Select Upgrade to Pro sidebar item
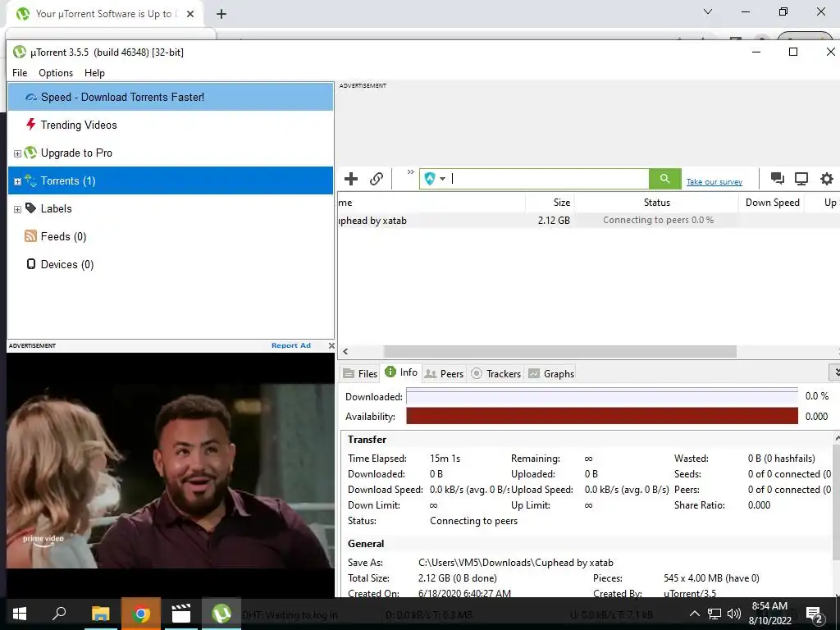 (171, 153)
